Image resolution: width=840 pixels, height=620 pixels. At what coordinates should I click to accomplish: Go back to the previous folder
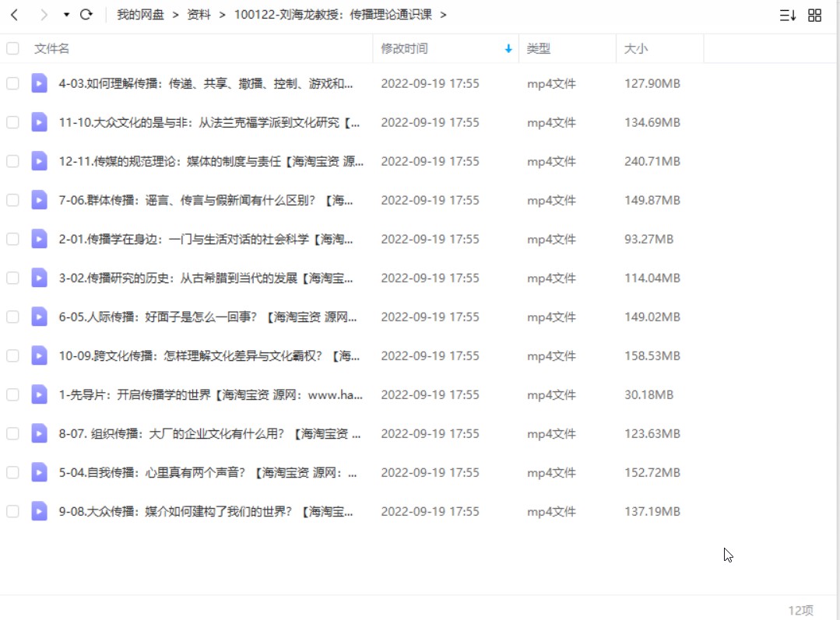[15, 15]
